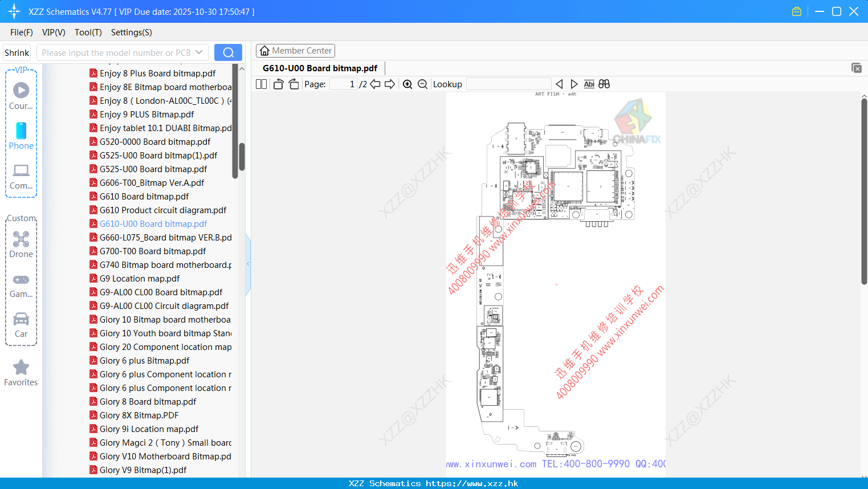The image size is (868, 489).
Task: Select the Car category
Action: tap(21, 325)
